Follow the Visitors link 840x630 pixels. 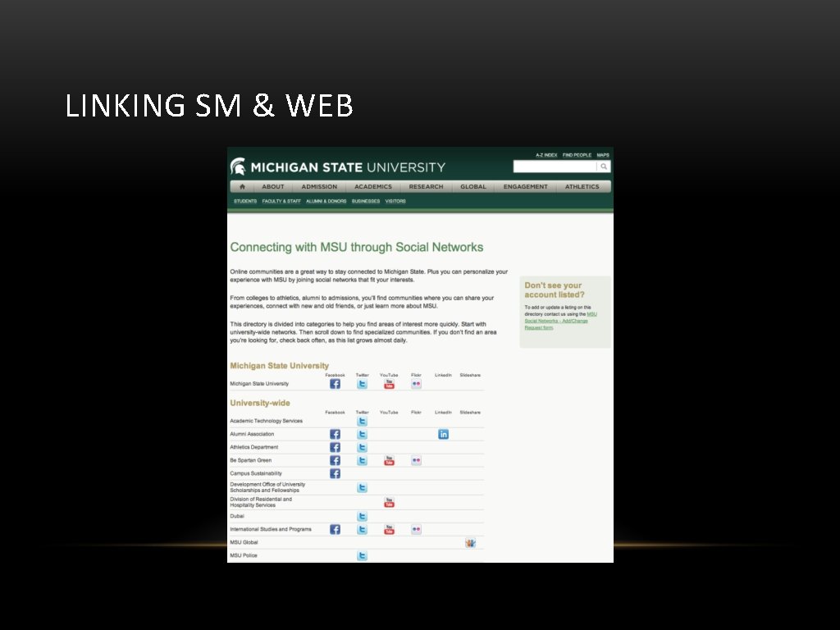[x=395, y=202]
